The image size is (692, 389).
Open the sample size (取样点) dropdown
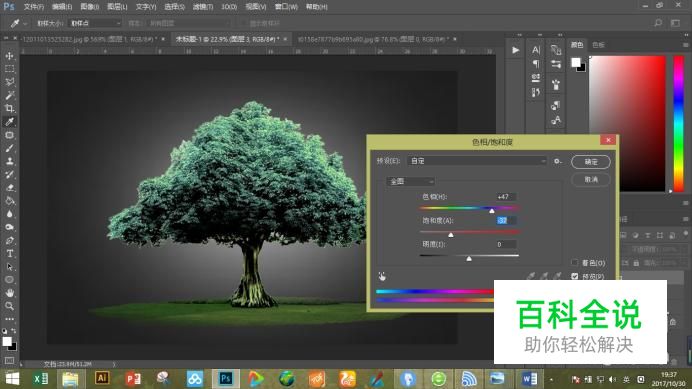pyautogui.click(x=96, y=23)
